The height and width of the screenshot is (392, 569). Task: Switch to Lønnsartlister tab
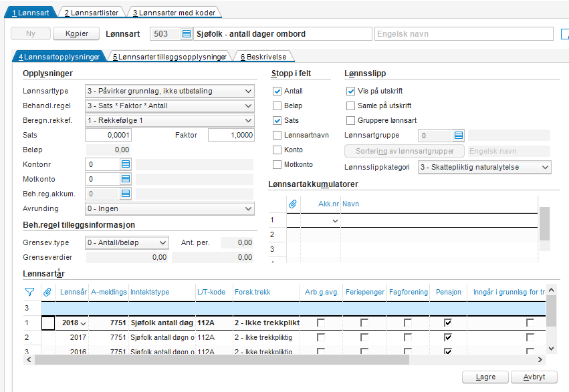click(x=92, y=13)
